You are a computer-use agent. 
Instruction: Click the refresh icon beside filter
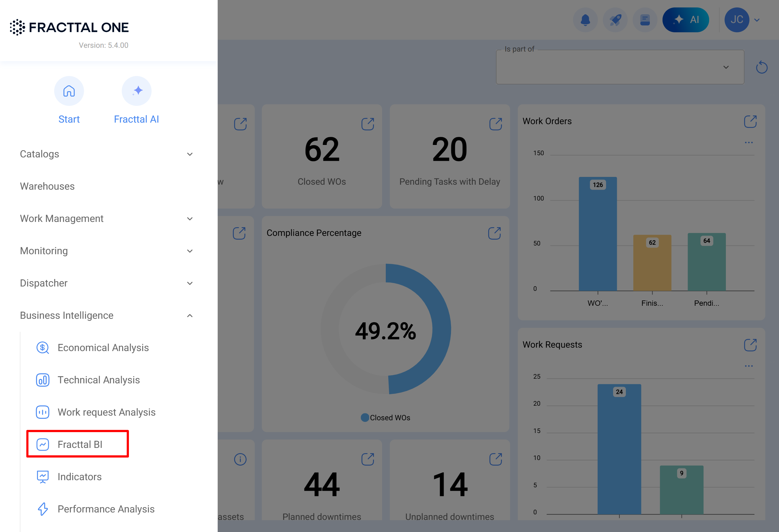(x=762, y=67)
